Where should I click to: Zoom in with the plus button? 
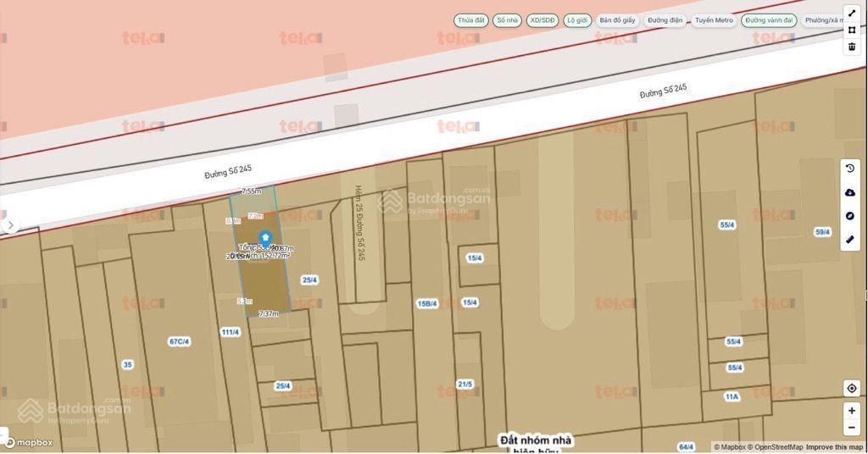click(851, 411)
